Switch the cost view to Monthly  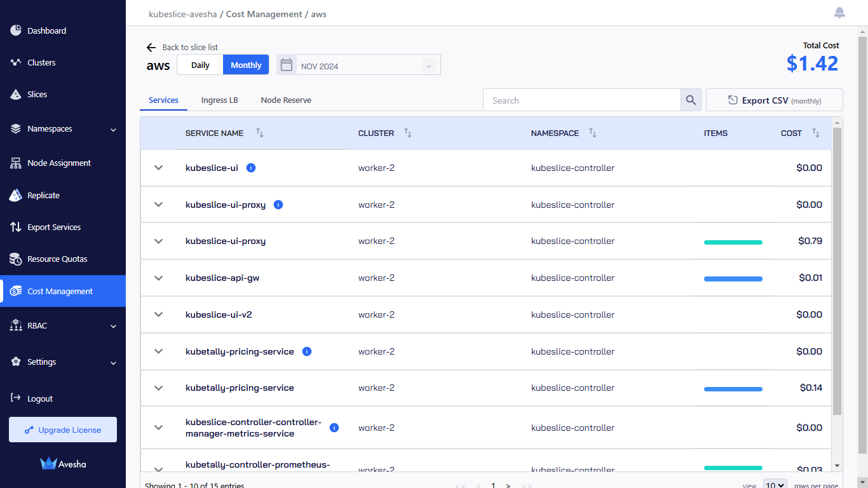coord(246,65)
